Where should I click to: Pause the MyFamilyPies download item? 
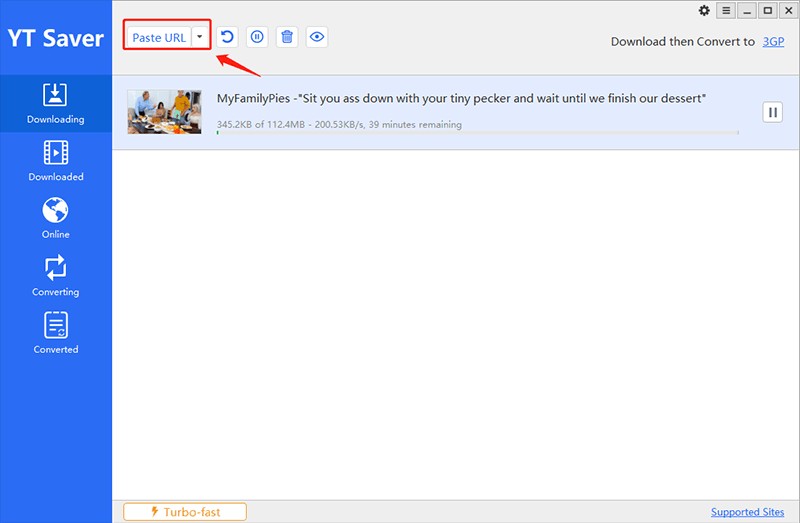pos(772,112)
